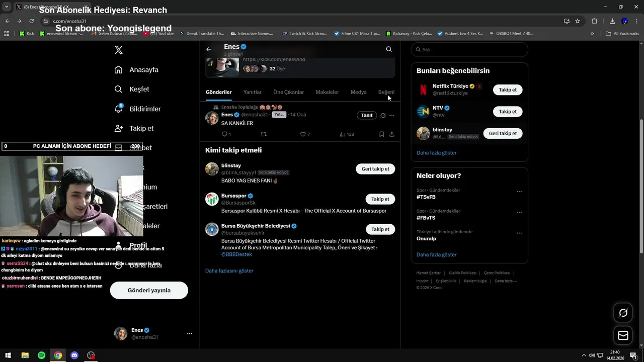
Task: Search within the Enes profile
Action: pyautogui.click(x=389, y=49)
